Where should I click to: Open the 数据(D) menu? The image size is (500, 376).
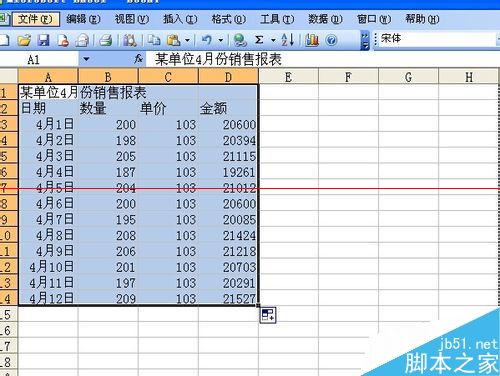[325, 19]
